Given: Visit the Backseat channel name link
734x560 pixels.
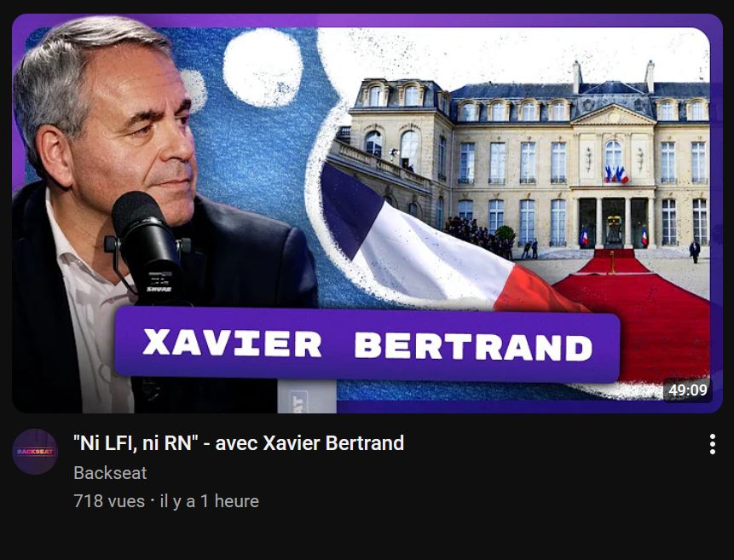Looking at the screenshot, I should coord(110,473).
